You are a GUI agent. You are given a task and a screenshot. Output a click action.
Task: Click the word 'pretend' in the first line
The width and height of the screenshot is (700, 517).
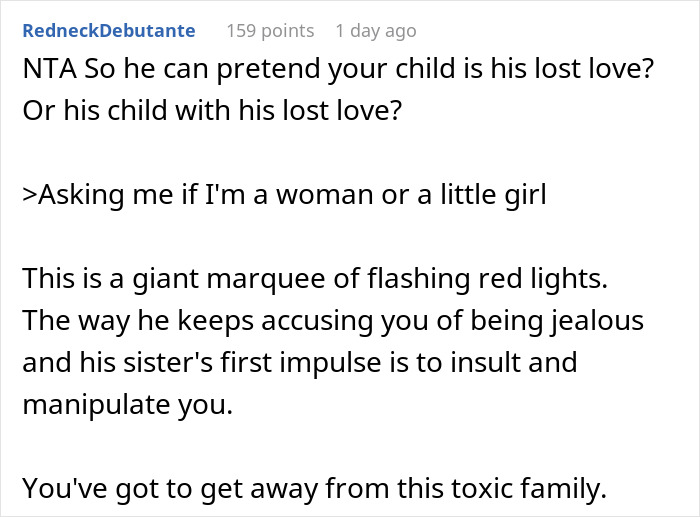coord(268,71)
